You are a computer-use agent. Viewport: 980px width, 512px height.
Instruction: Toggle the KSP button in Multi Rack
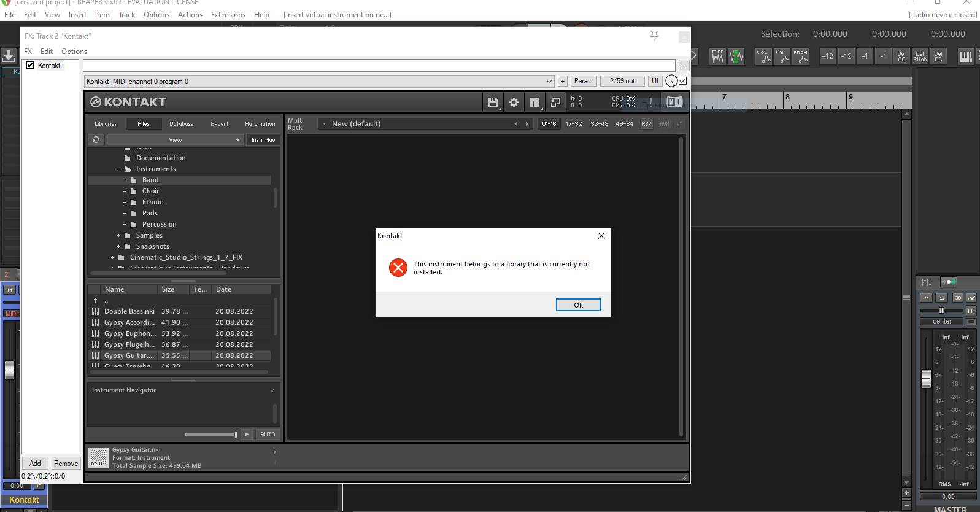click(x=646, y=124)
